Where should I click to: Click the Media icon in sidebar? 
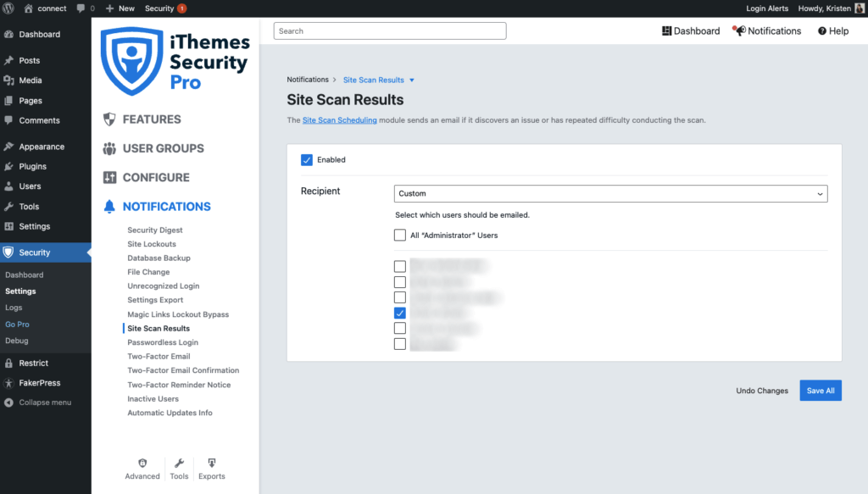(x=8, y=80)
